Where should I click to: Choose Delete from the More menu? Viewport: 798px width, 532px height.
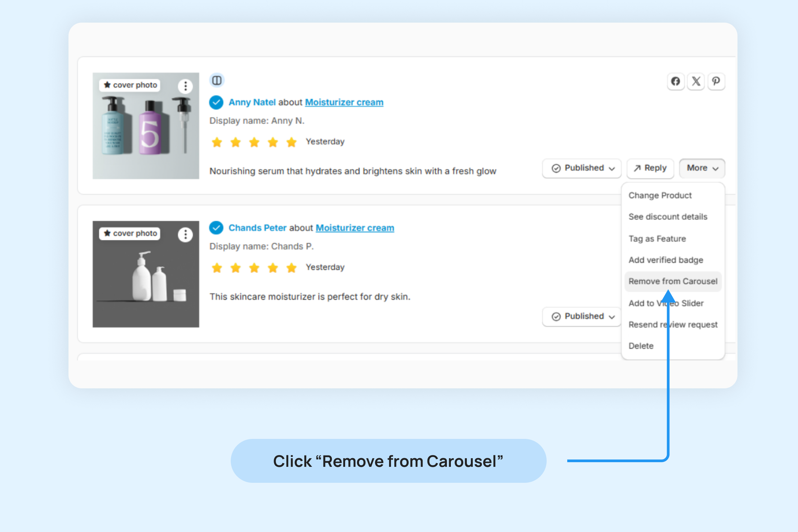pyautogui.click(x=641, y=346)
